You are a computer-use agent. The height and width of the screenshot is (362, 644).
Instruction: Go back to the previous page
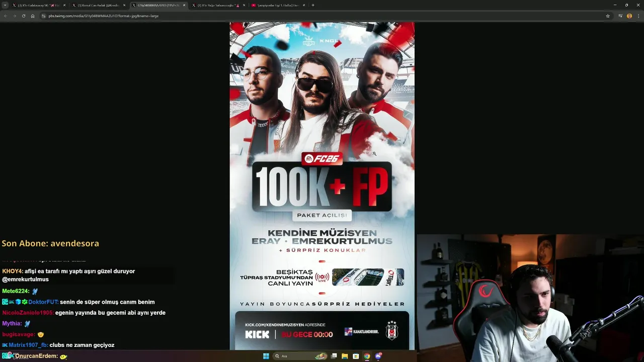[x=6, y=16]
